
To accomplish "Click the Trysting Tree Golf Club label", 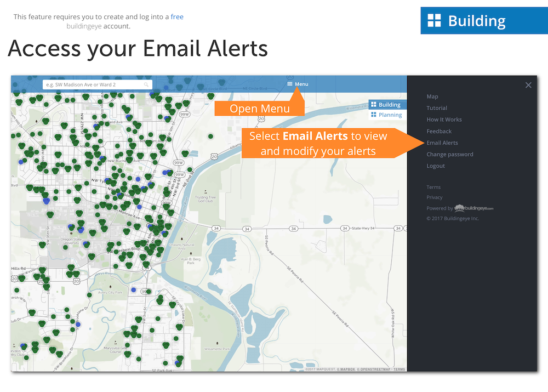I will pyautogui.click(x=206, y=199).
